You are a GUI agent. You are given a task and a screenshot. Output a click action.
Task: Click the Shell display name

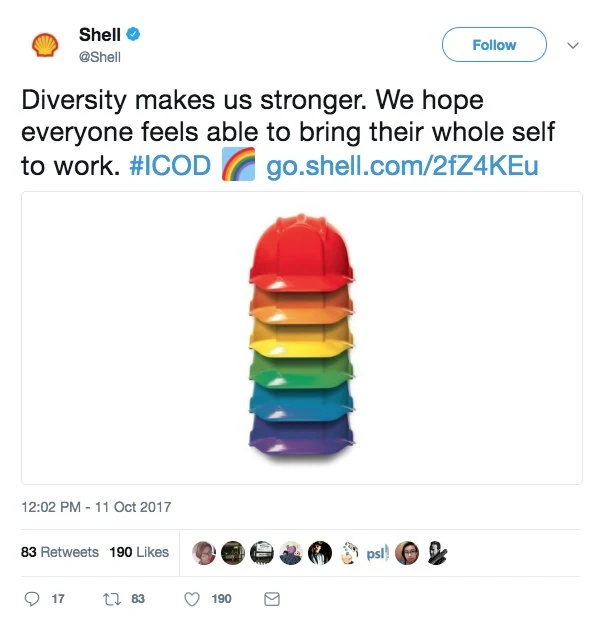pos(100,35)
